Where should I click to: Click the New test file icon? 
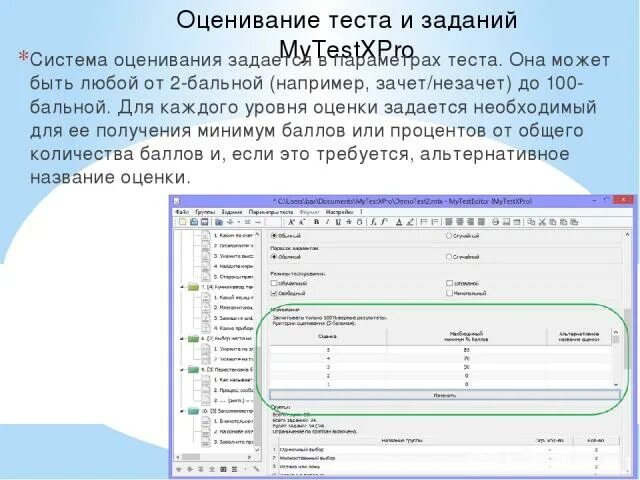click(x=183, y=222)
